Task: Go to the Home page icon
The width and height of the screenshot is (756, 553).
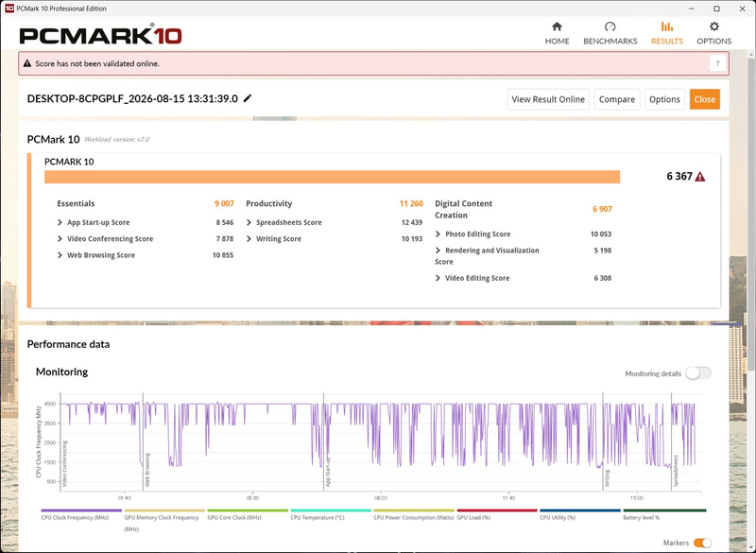Action: click(557, 26)
